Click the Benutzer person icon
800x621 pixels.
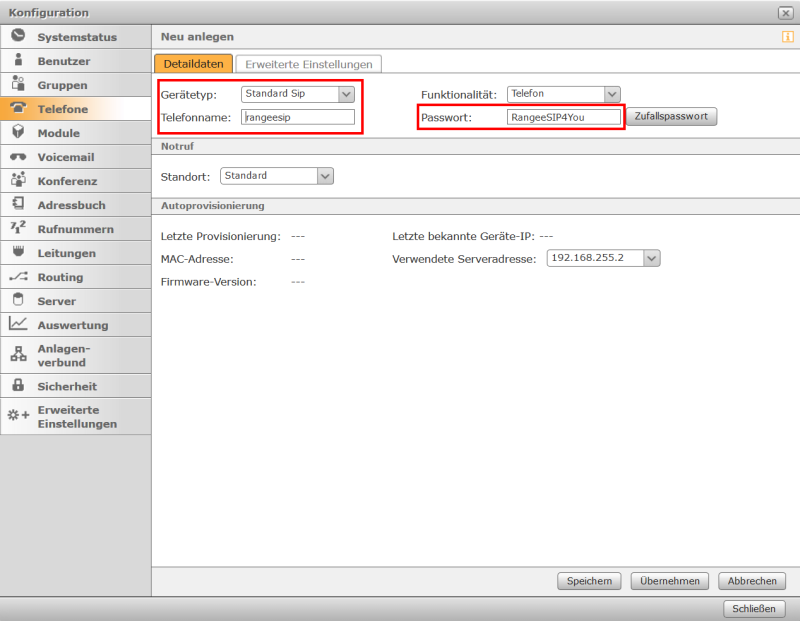pos(18,60)
